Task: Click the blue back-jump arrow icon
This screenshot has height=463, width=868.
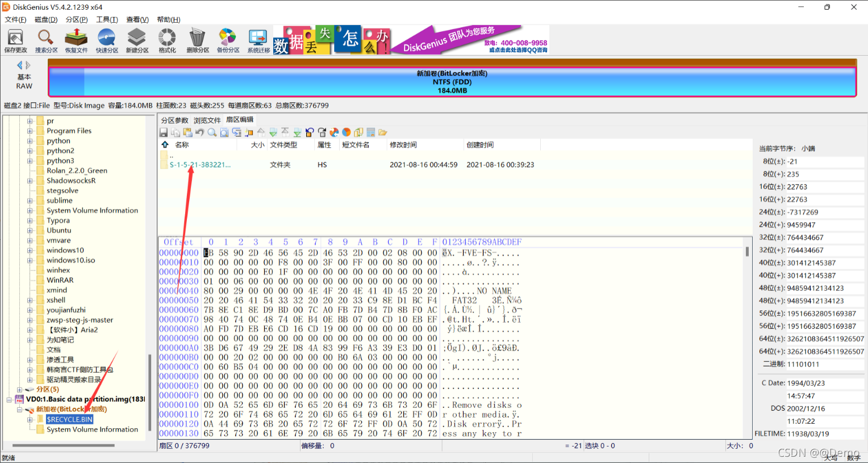Action: point(310,132)
